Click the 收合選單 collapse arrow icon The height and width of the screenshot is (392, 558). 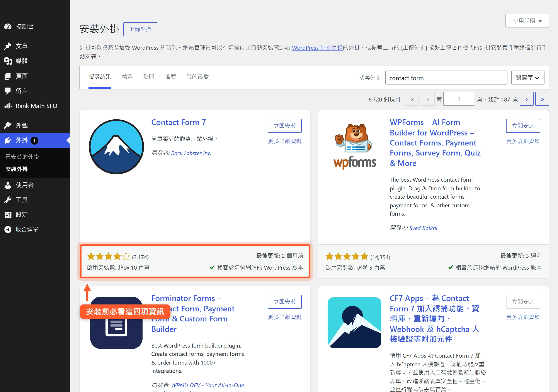coord(8,230)
